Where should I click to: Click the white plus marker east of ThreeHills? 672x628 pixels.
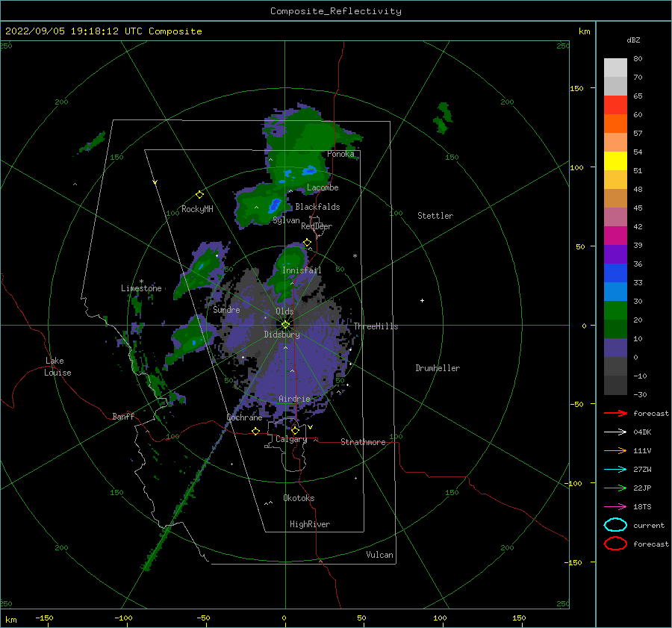pos(422,300)
